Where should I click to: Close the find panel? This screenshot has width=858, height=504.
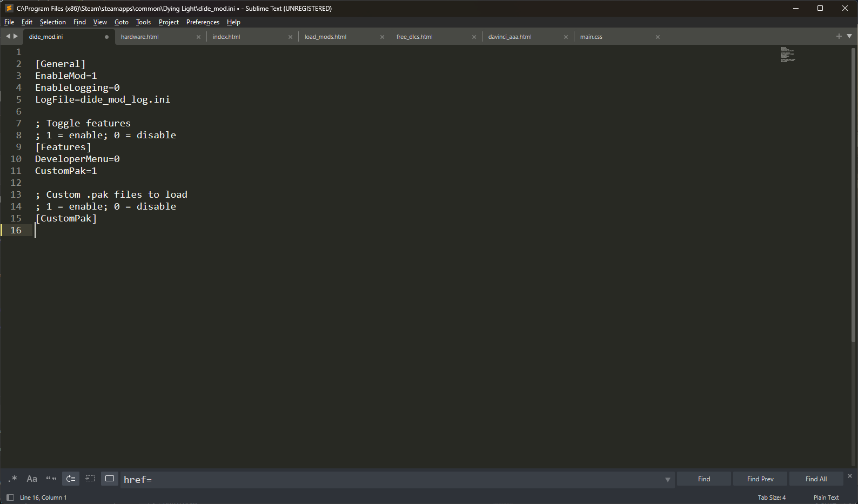click(850, 476)
